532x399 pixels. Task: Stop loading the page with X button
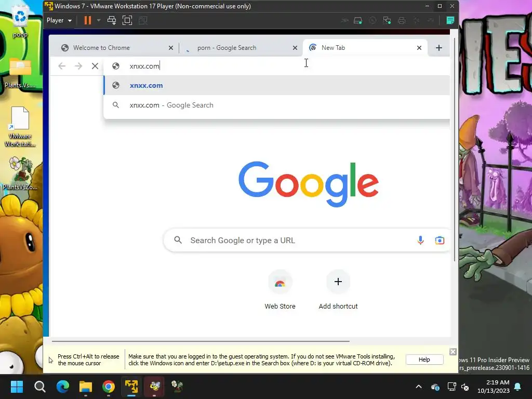[x=95, y=66]
